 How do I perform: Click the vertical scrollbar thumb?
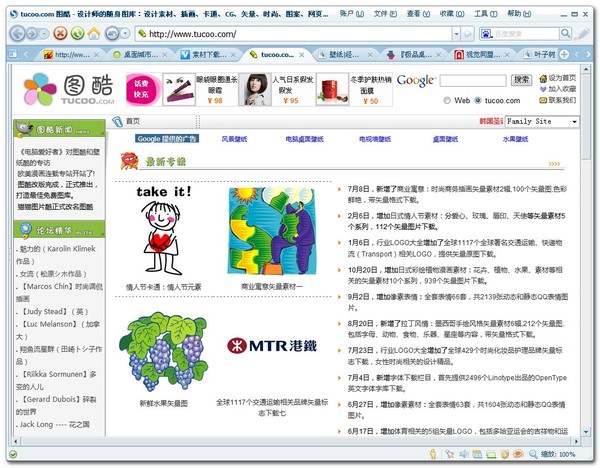585,117
